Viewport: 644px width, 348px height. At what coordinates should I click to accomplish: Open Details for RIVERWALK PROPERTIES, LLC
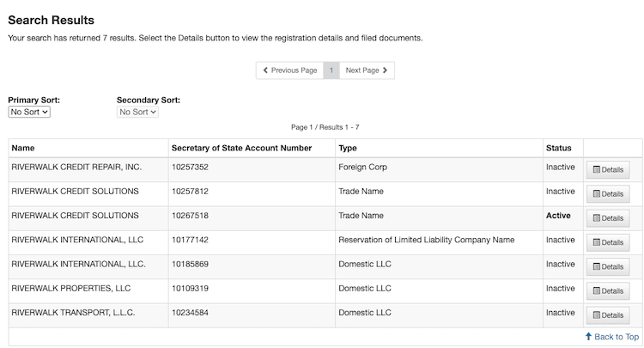pyautogui.click(x=608, y=291)
